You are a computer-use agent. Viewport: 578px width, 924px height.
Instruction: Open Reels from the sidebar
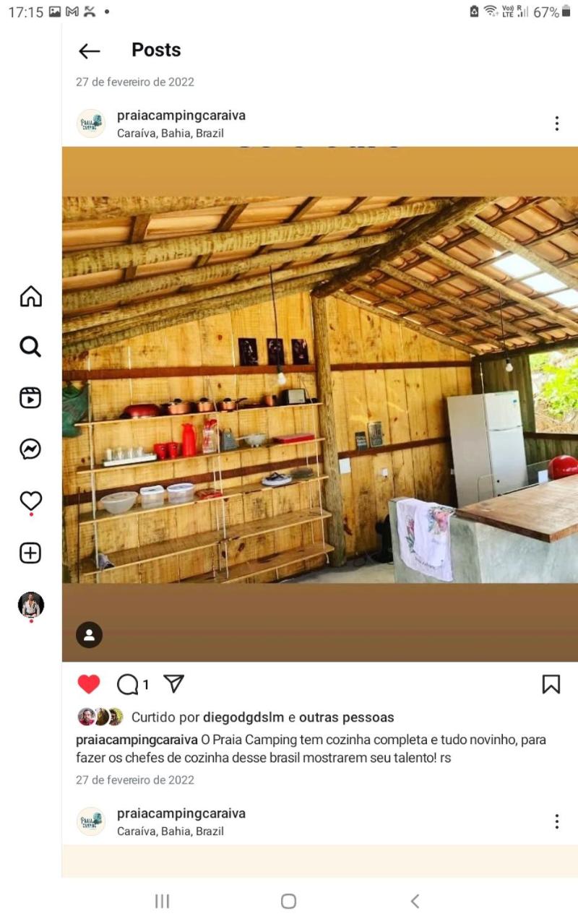pyautogui.click(x=30, y=398)
